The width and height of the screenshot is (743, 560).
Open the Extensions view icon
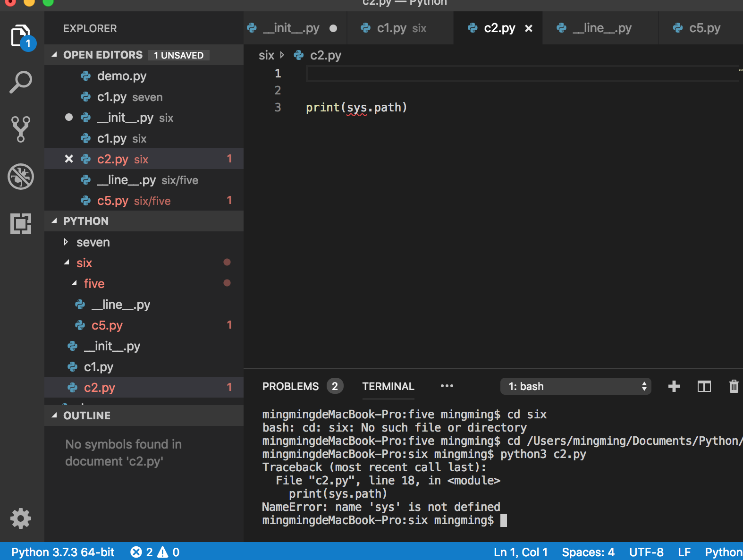tap(21, 223)
